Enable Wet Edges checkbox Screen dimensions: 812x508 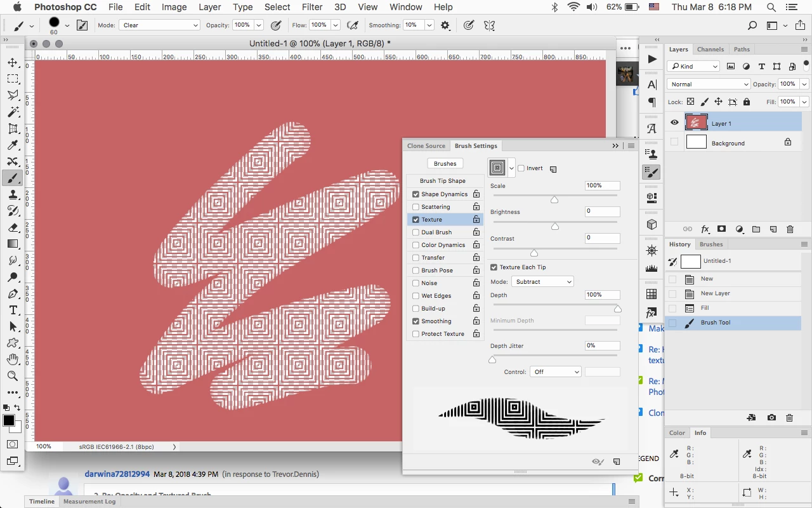click(416, 296)
